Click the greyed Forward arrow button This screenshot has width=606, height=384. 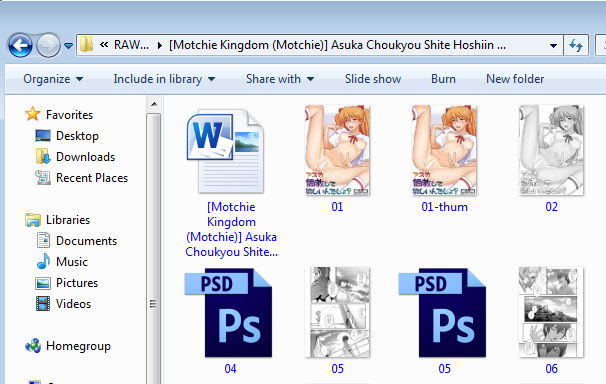48,46
